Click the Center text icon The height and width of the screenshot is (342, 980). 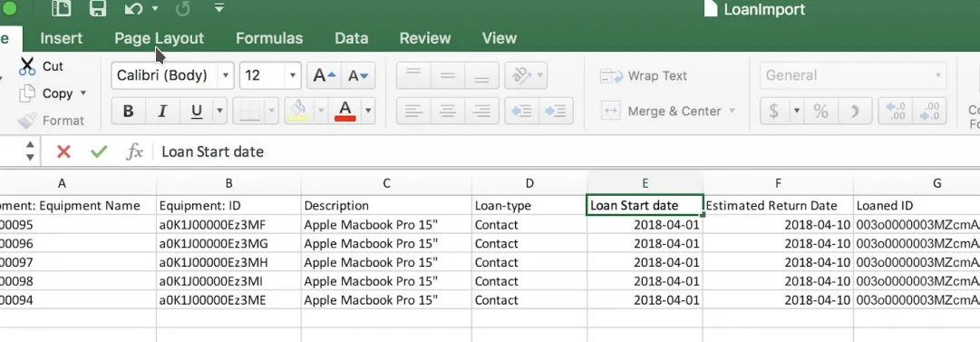click(448, 112)
